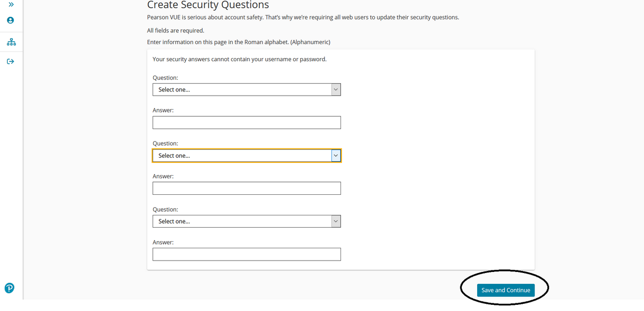Image resolution: width=644 pixels, height=311 pixels.
Task: Click the arrow on the third Question dropdown
Action: 335,221
